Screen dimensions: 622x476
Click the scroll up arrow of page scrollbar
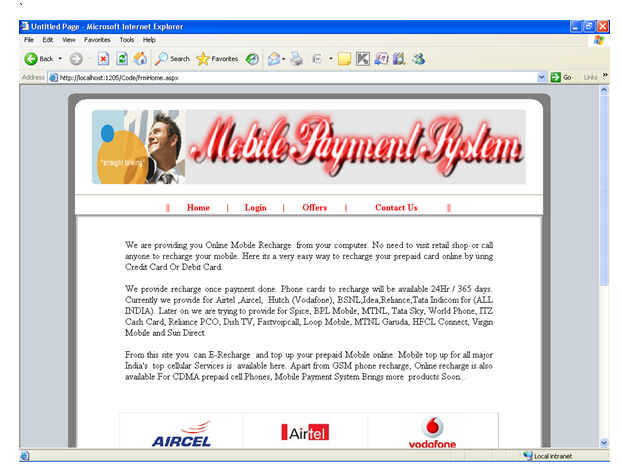click(604, 90)
